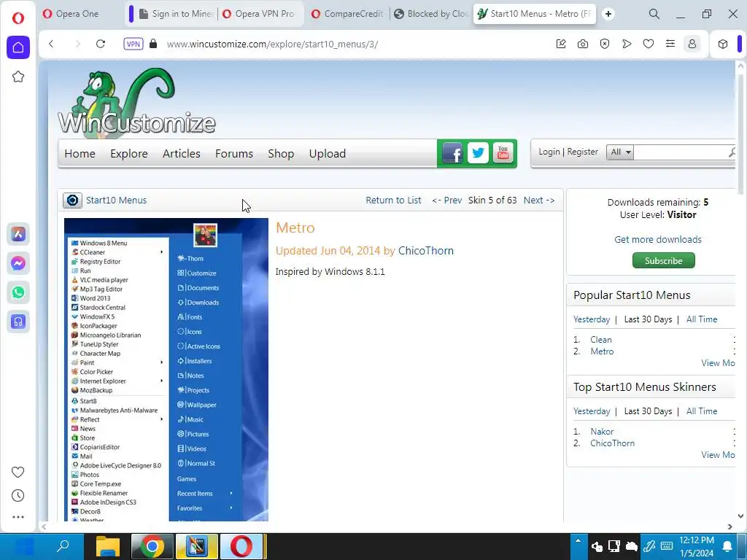Image resolution: width=747 pixels, height=560 pixels.
Task: Open Windows taskbar search
Action: [x=63, y=546]
